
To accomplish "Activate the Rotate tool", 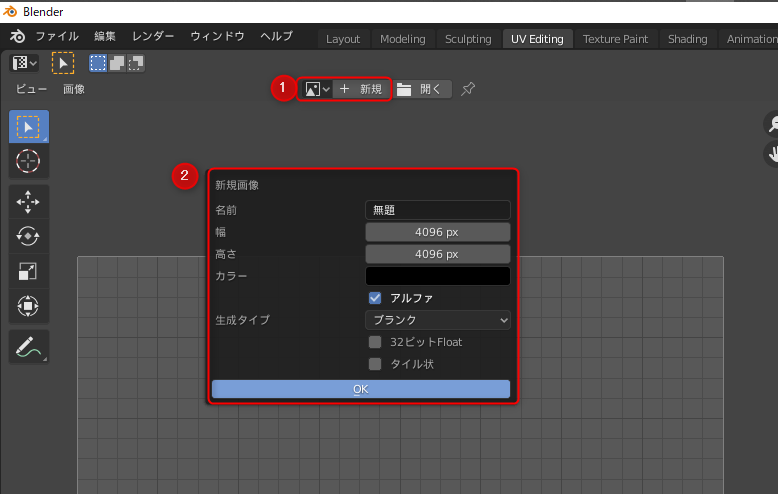I will click(x=28, y=236).
